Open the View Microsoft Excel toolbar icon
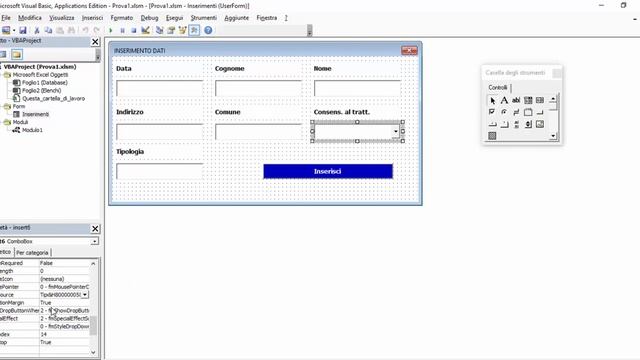The image size is (640, 360). click(6, 30)
